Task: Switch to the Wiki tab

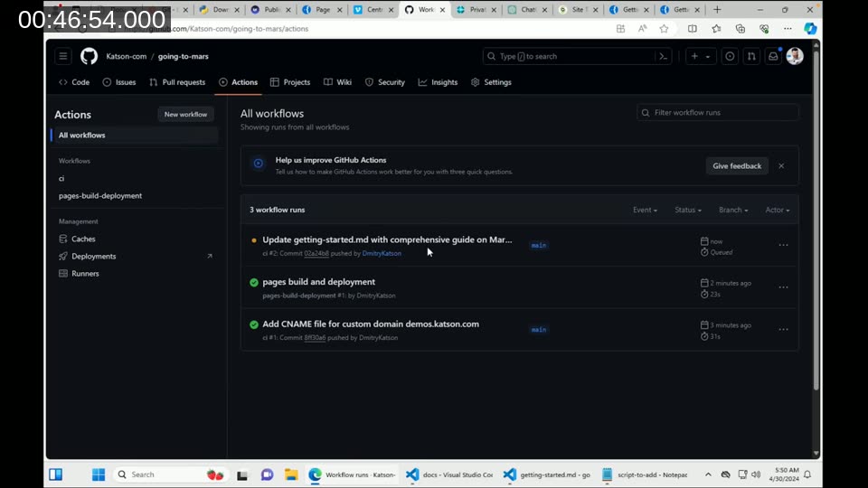Action: [337, 82]
